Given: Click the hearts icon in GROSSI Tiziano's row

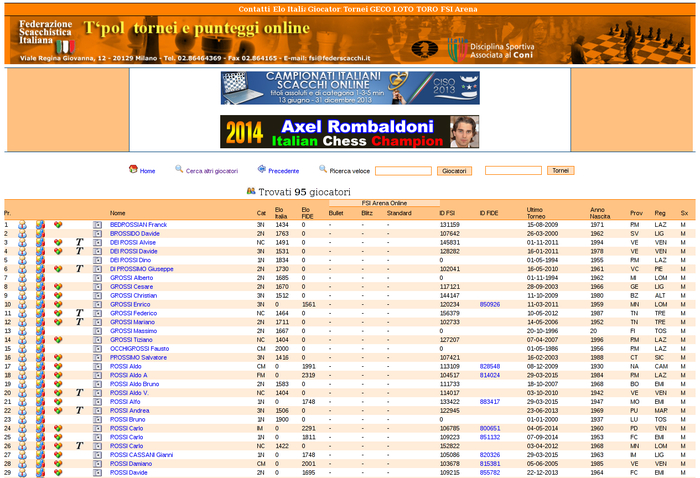Looking at the screenshot, I should click(x=58, y=340).
